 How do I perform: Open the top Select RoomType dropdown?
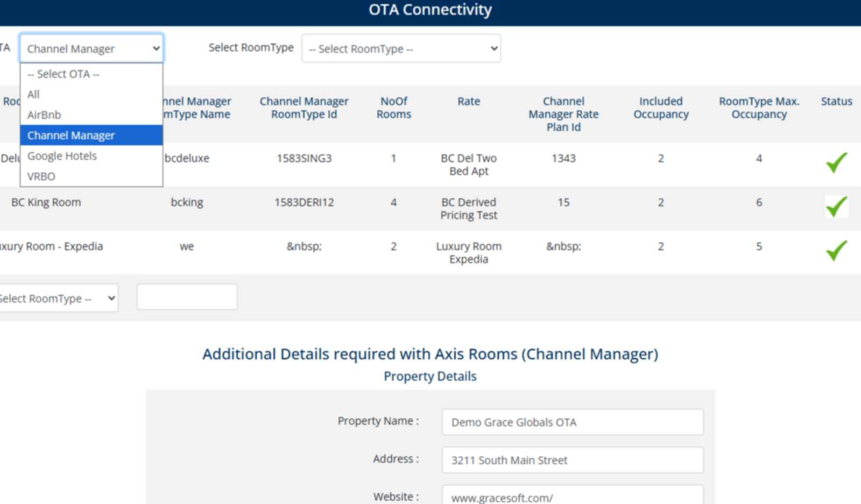pyautogui.click(x=401, y=48)
